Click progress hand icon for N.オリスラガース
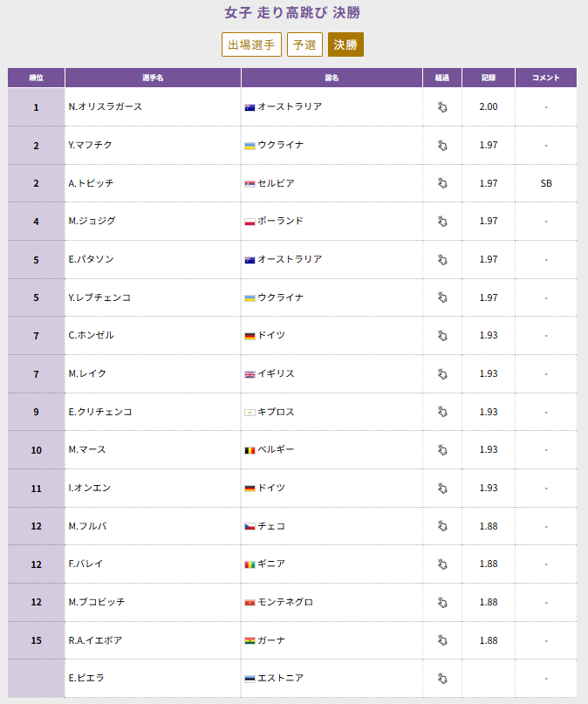 click(442, 107)
